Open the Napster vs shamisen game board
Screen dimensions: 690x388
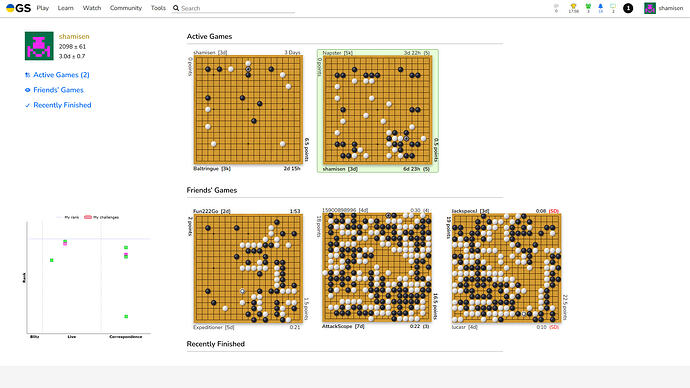[378, 110]
